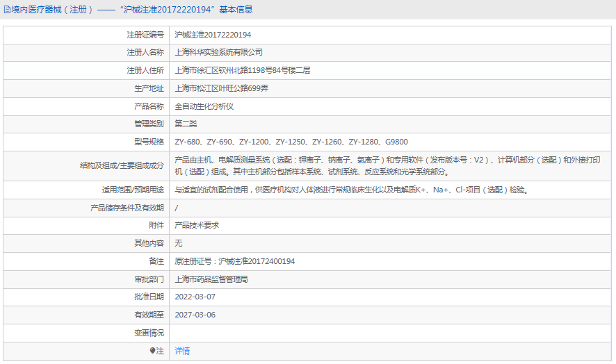Viewport: 616px width, 364px height.
Task: Click the document icon before 境内医疗器械
Action: 7,10
